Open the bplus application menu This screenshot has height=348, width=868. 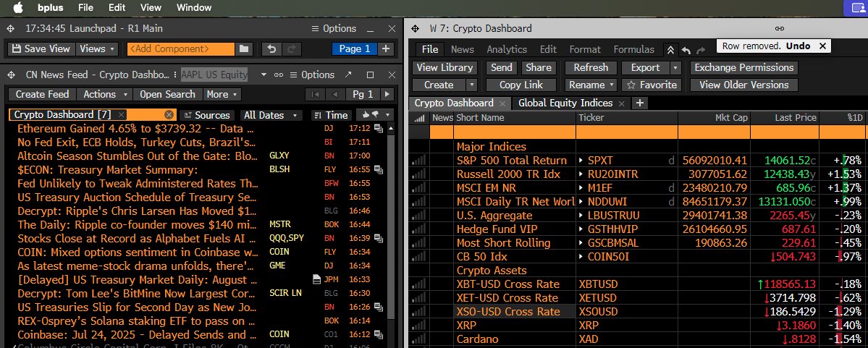(51, 7)
